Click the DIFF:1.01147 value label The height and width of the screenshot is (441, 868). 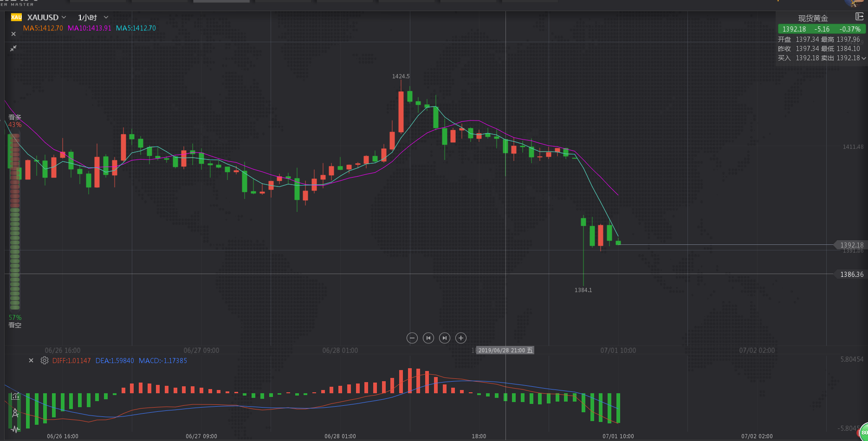[71, 361]
